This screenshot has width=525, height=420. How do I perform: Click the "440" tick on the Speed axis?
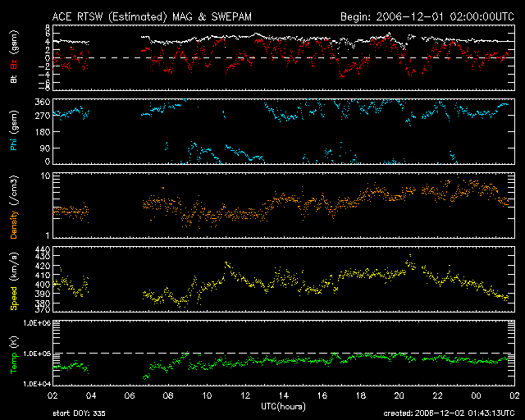(42, 249)
